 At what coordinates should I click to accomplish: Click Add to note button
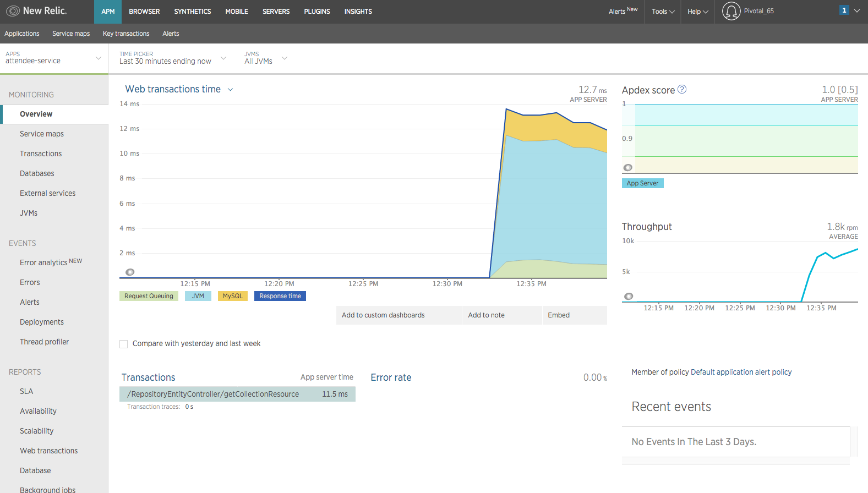click(x=503, y=315)
